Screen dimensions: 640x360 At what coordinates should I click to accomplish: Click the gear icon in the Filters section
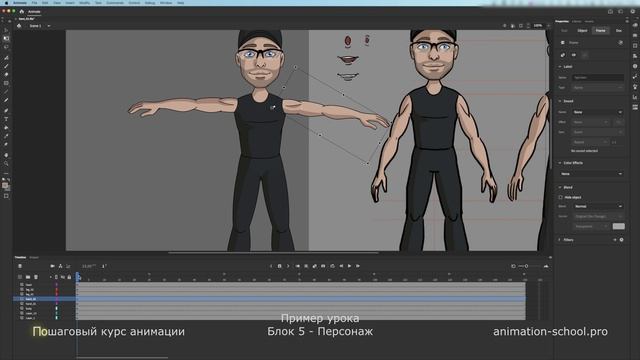tap(622, 240)
